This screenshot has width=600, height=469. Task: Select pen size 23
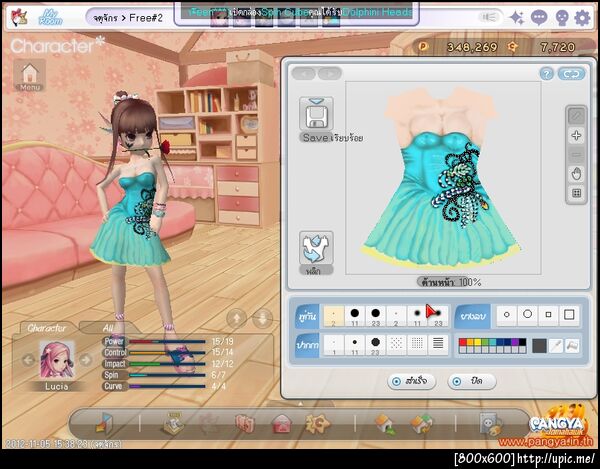coord(375,345)
